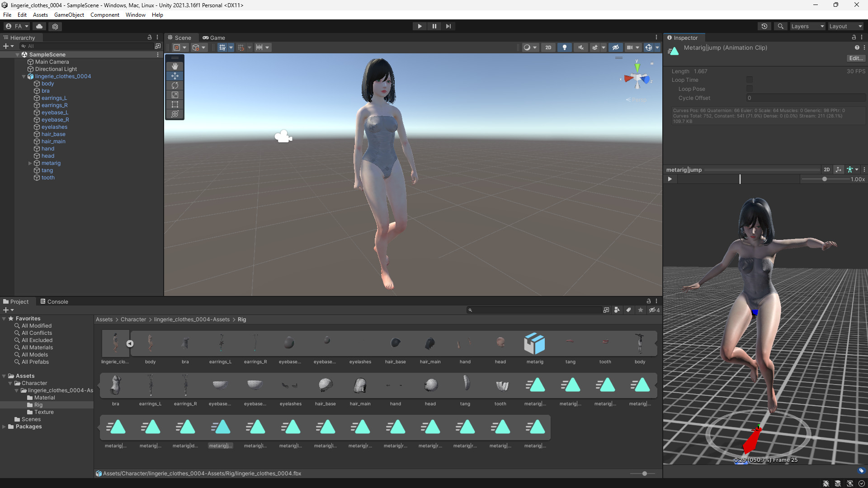Click Main Camera in Hierarchy
The width and height of the screenshot is (868, 488).
click(x=52, y=62)
